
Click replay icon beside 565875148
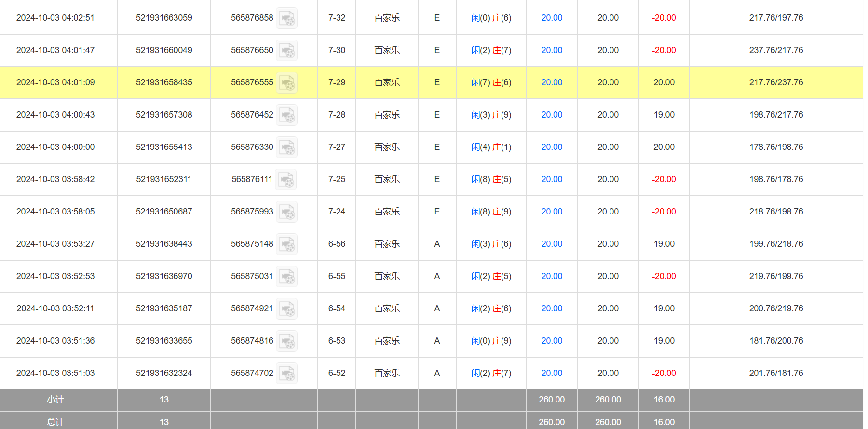pos(287,244)
